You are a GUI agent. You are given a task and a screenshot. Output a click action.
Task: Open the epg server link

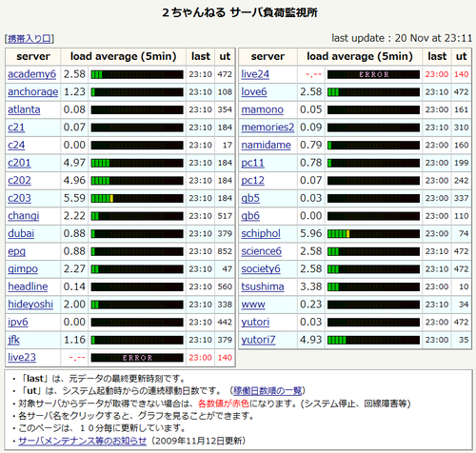click(x=16, y=251)
